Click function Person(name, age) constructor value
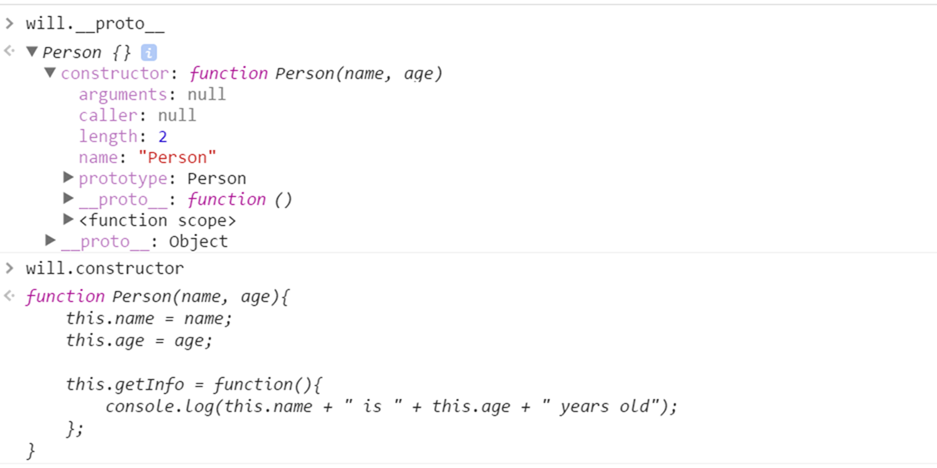The width and height of the screenshot is (937, 468). point(315,73)
